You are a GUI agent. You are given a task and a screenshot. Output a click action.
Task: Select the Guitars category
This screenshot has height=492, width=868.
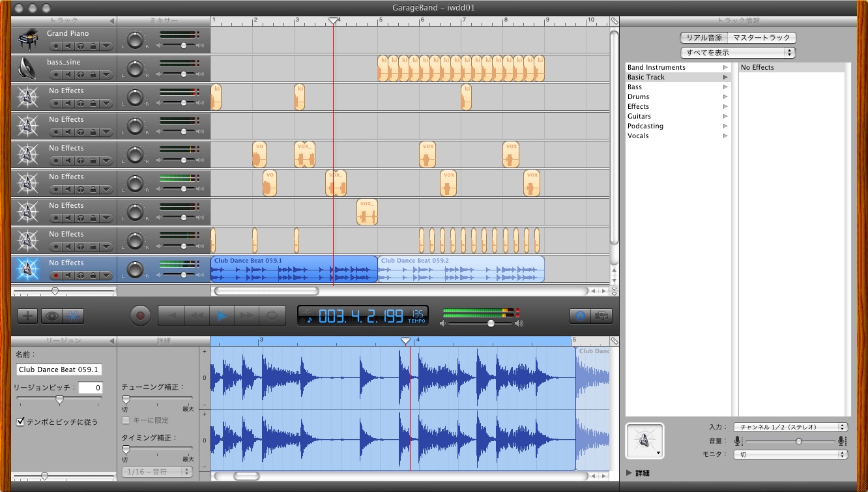click(x=678, y=116)
